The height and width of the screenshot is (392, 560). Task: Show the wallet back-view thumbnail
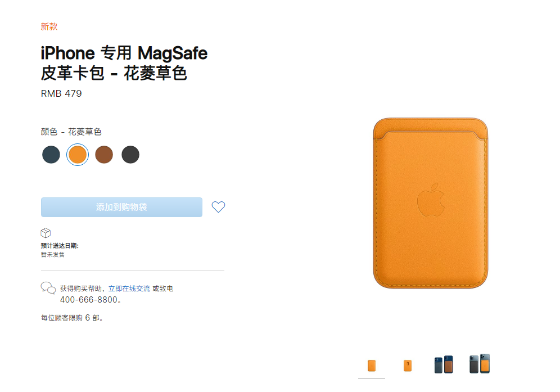(x=408, y=366)
